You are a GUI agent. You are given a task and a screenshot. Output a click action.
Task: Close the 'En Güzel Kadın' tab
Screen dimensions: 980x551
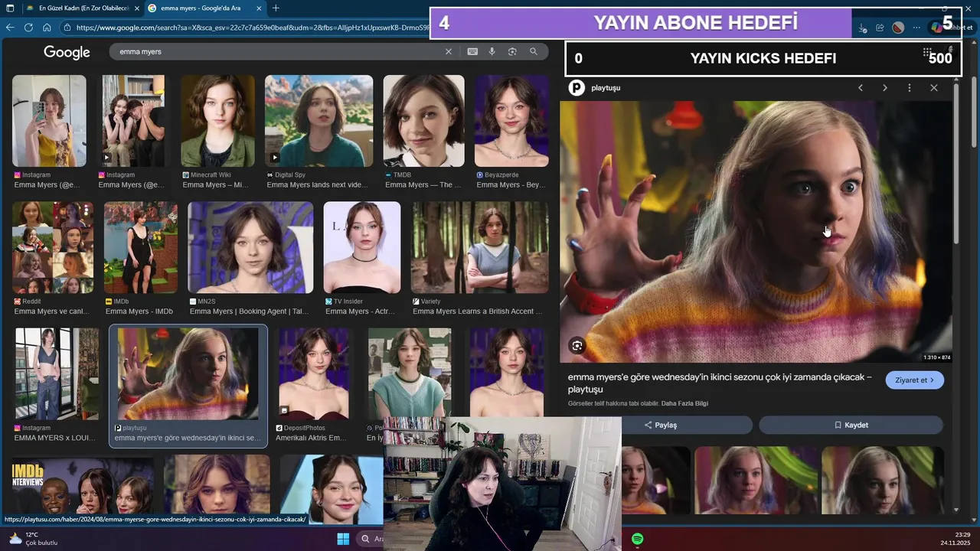tap(136, 8)
